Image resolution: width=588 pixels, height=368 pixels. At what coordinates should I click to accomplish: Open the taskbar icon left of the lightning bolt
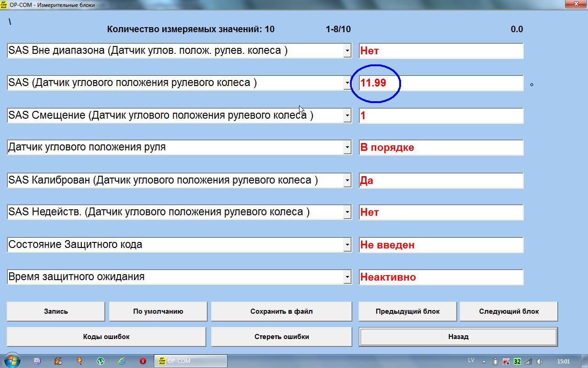click(x=58, y=361)
